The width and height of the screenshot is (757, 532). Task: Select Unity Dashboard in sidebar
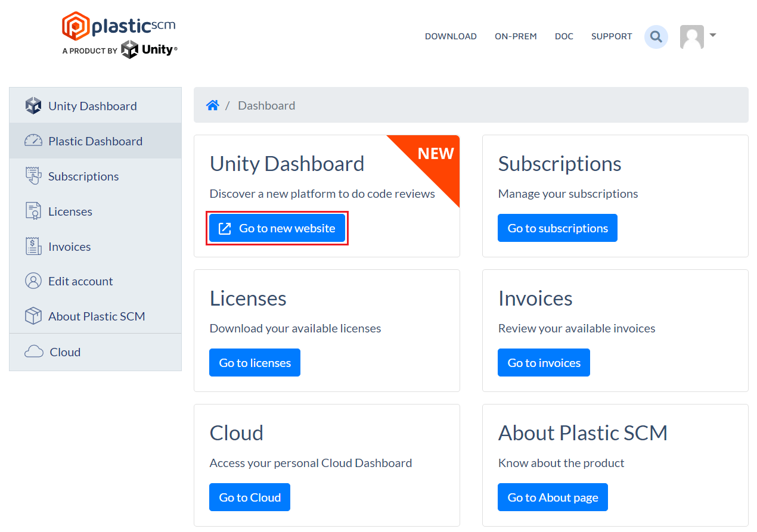95,105
